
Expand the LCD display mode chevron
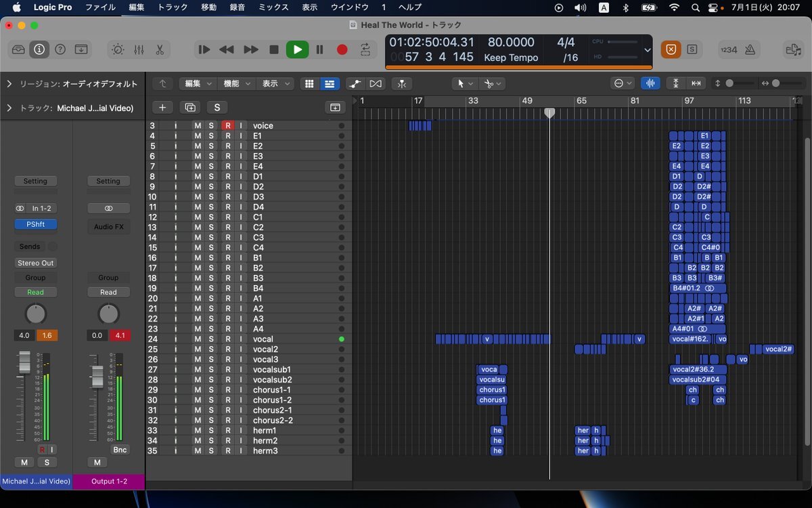tap(648, 50)
